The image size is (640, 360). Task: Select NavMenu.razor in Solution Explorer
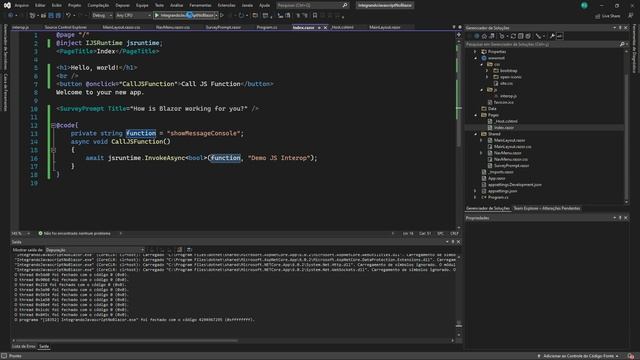pyautogui.click(x=507, y=153)
